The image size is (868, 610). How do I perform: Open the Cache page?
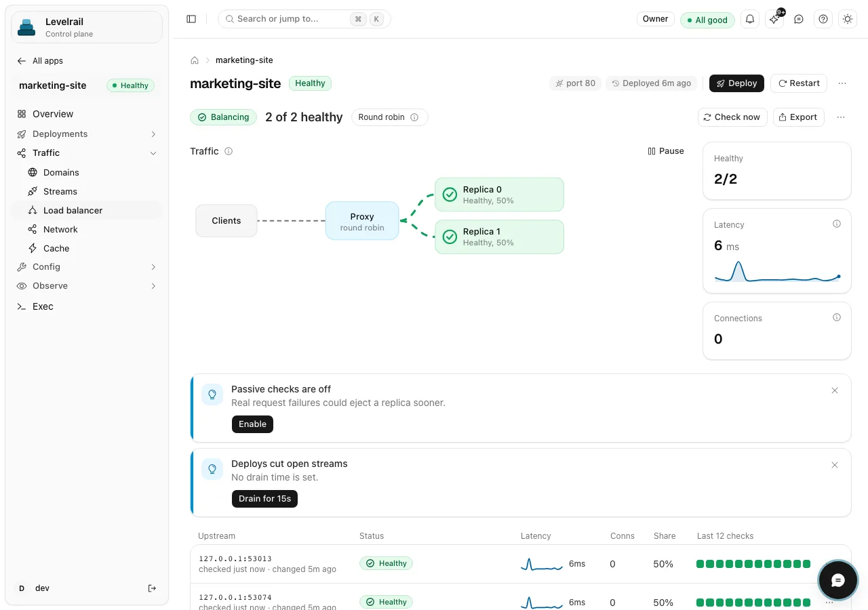click(x=87, y=249)
